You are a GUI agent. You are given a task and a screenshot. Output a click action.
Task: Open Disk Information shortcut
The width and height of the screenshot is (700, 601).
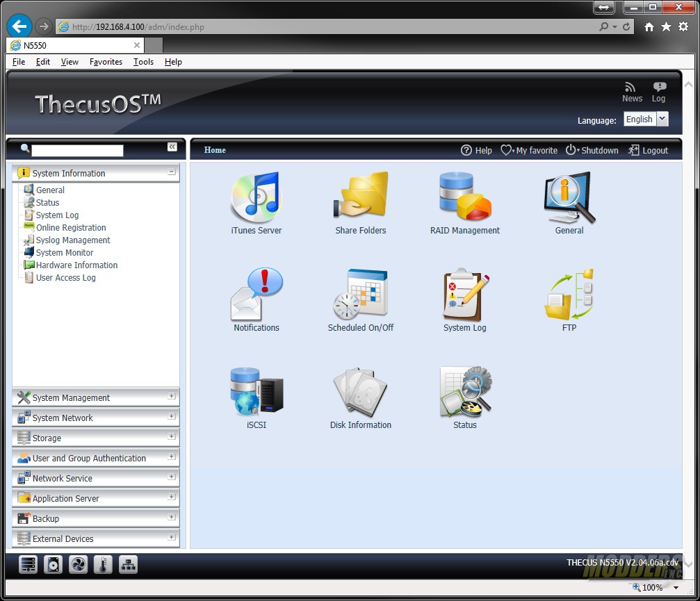(x=361, y=392)
